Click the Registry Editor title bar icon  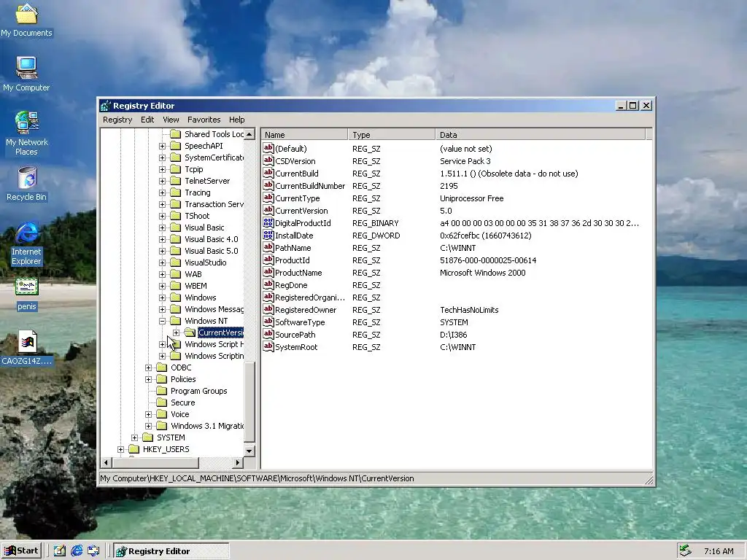[x=106, y=106]
